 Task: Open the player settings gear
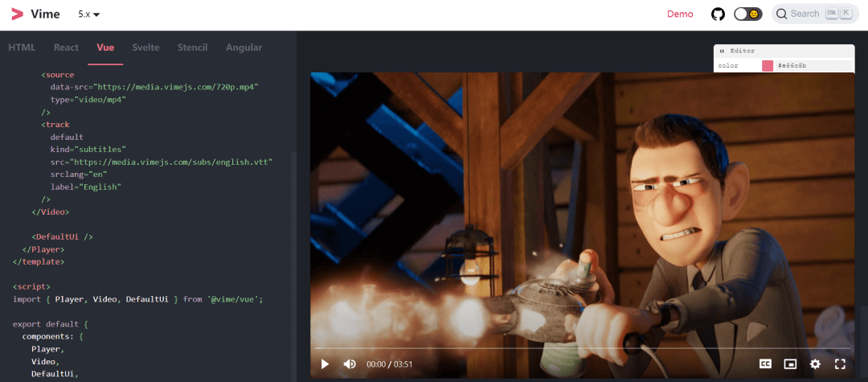pos(815,364)
